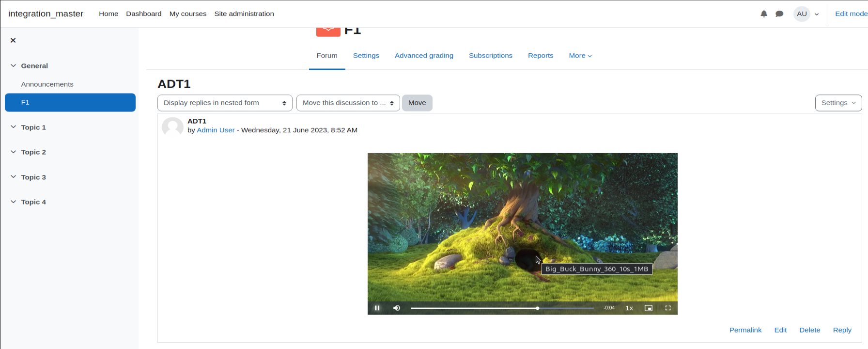
Task: Expand the More tab menu
Action: tap(580, 55)
